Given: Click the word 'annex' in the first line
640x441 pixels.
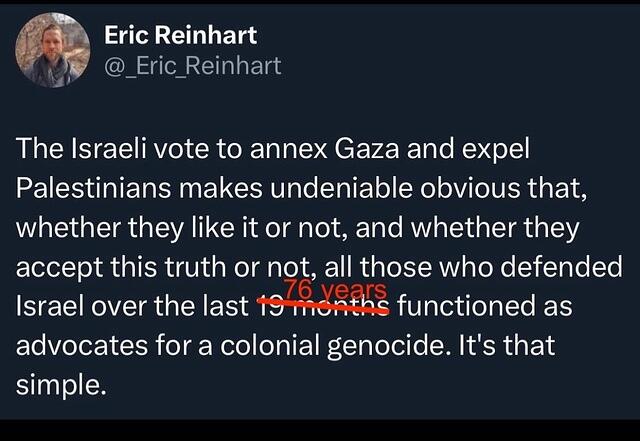Looking at the screenshot, I should pos(289,149).
